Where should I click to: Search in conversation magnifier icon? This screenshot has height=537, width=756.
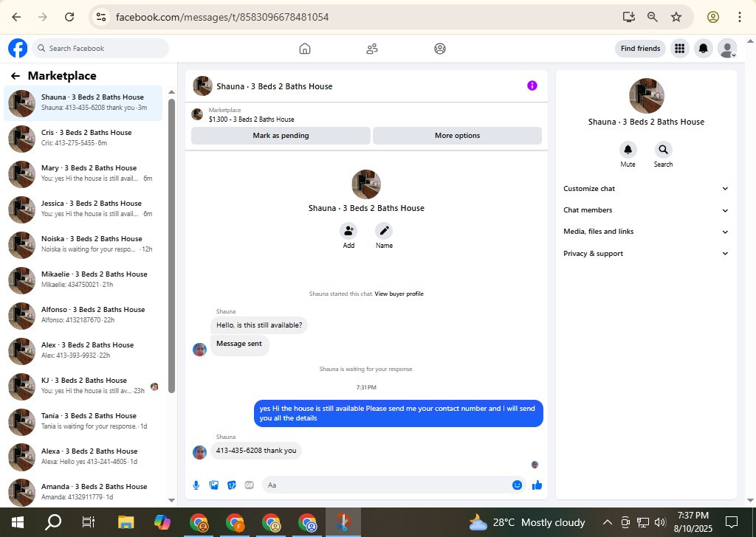[x=664, y=150]
